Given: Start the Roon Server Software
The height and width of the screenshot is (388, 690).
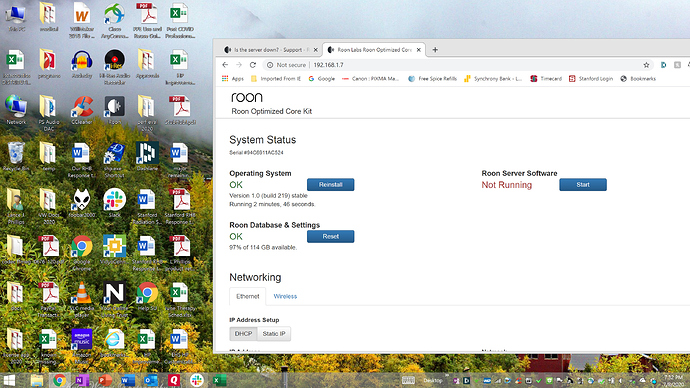Looking at the screenshot, I should click(x=583, y=185).
